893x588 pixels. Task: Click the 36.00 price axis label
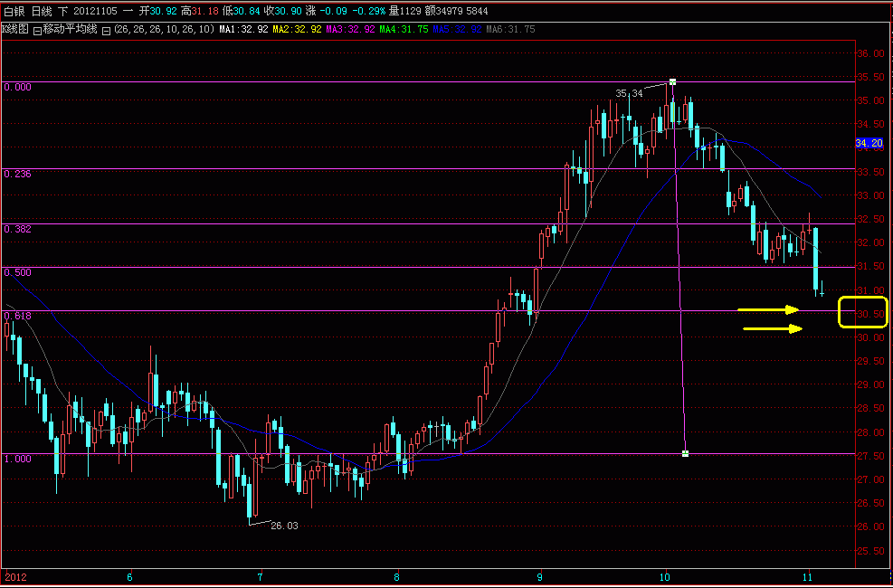click(x=870, y=53)
